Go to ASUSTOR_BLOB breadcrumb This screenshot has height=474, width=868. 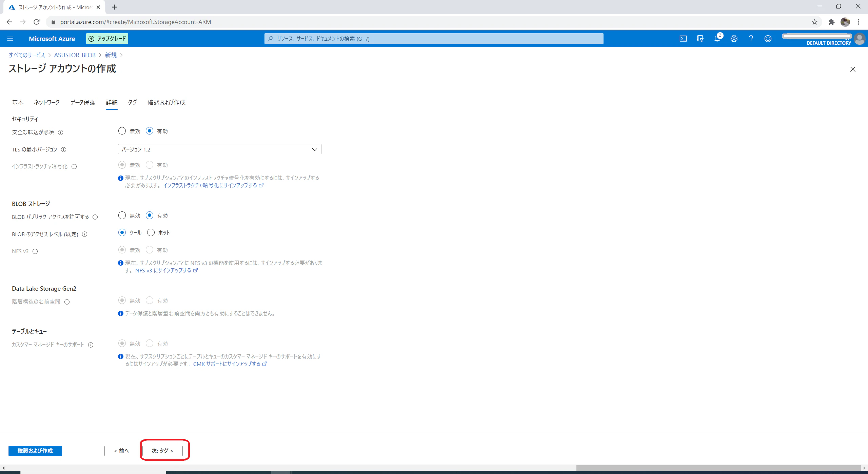75,55
